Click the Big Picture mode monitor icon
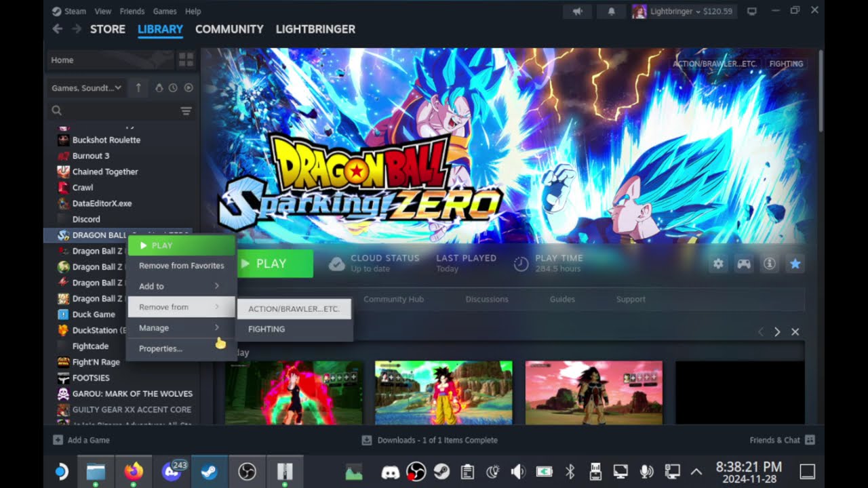This screenshot has height=488, width=868. pos(751,12)
